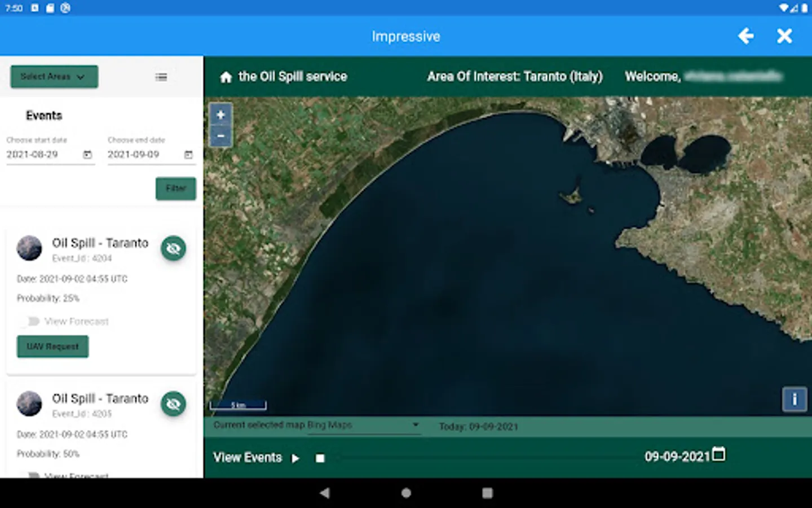Click the home icon in the header
This screenshot has height=508, width=812.
coord(226,77)
